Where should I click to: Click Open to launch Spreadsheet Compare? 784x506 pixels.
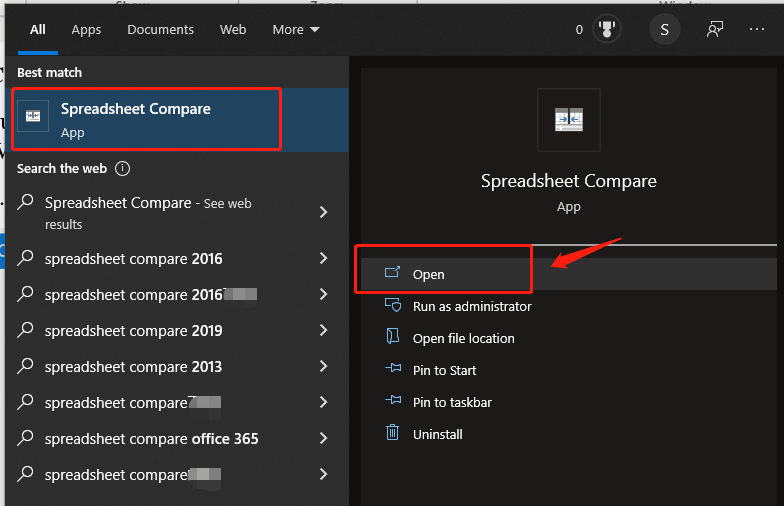[429, 274]
